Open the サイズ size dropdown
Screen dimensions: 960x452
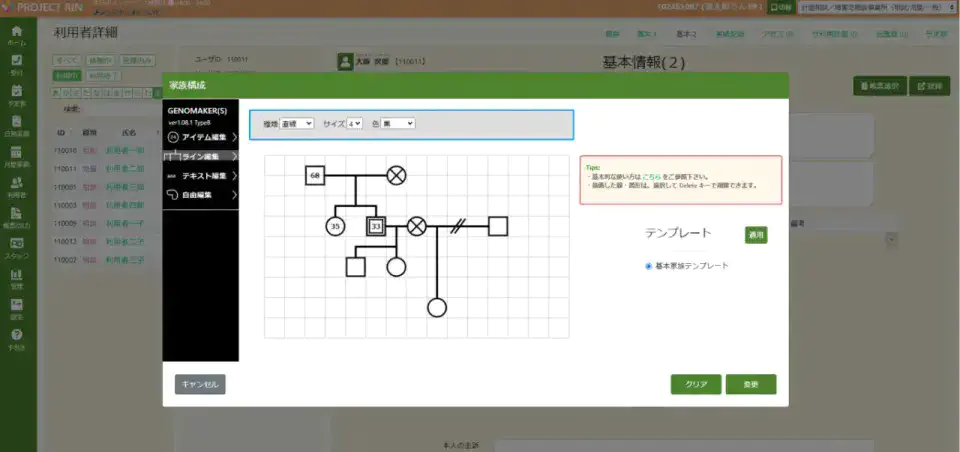click(354, 124)
